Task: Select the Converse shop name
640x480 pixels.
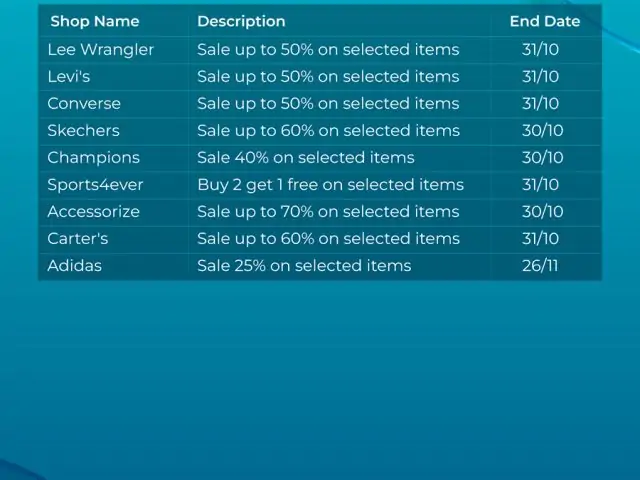Action: 84,104
